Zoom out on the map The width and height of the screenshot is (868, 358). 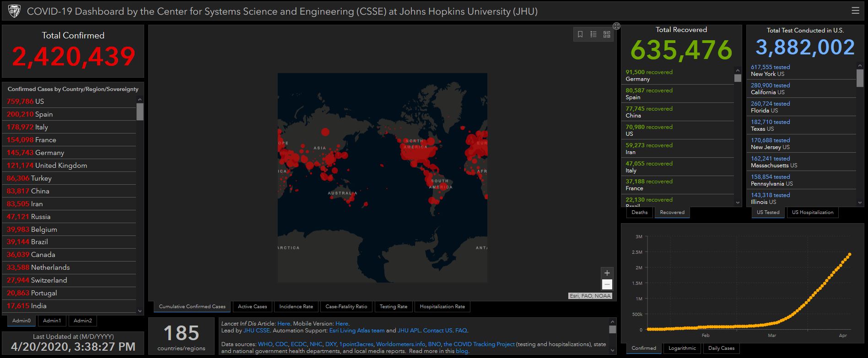[x=607, y=284]
